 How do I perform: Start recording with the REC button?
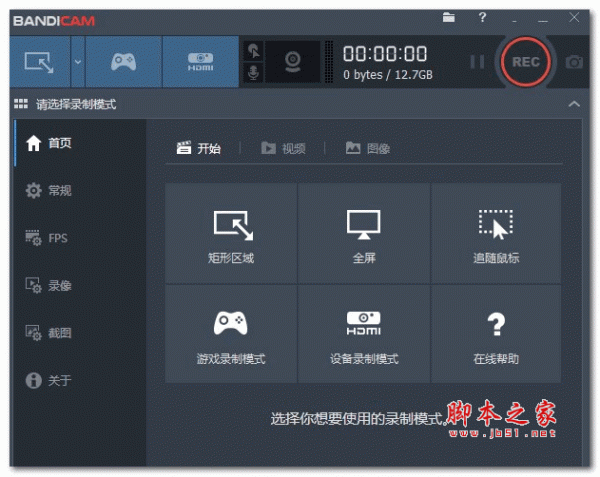coord(526,62)
